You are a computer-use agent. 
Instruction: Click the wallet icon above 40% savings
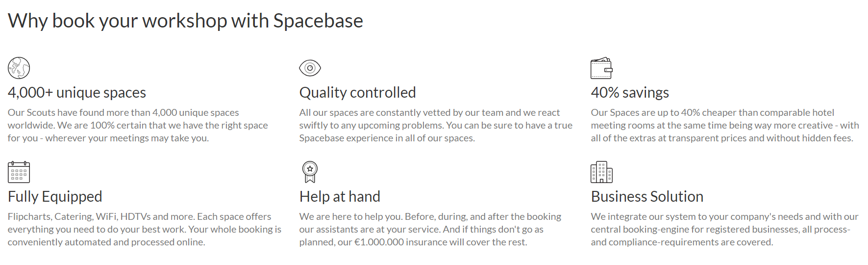click(x=601, y=68)
